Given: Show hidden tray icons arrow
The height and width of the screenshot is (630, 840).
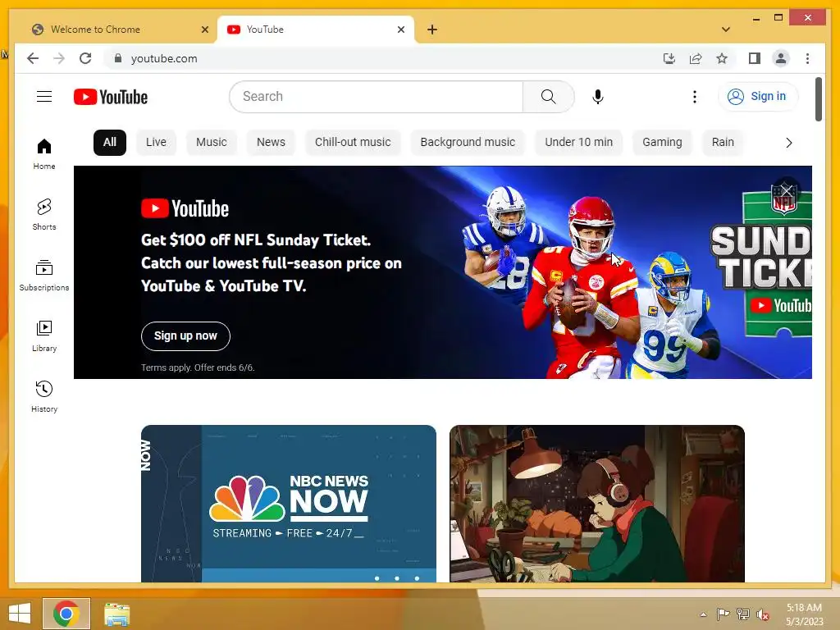Looking at the screenshot, I should tap(703, 614).
